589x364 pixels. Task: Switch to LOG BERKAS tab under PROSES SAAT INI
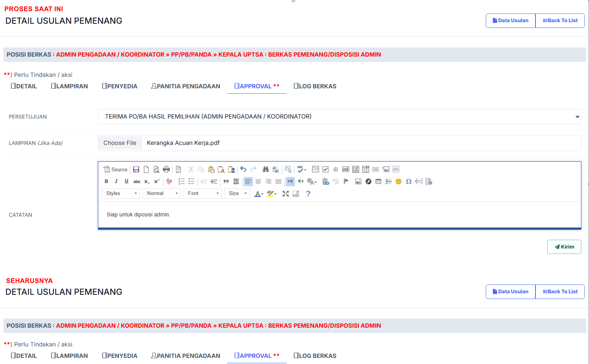pyautogui.click(x=315, y=86)
